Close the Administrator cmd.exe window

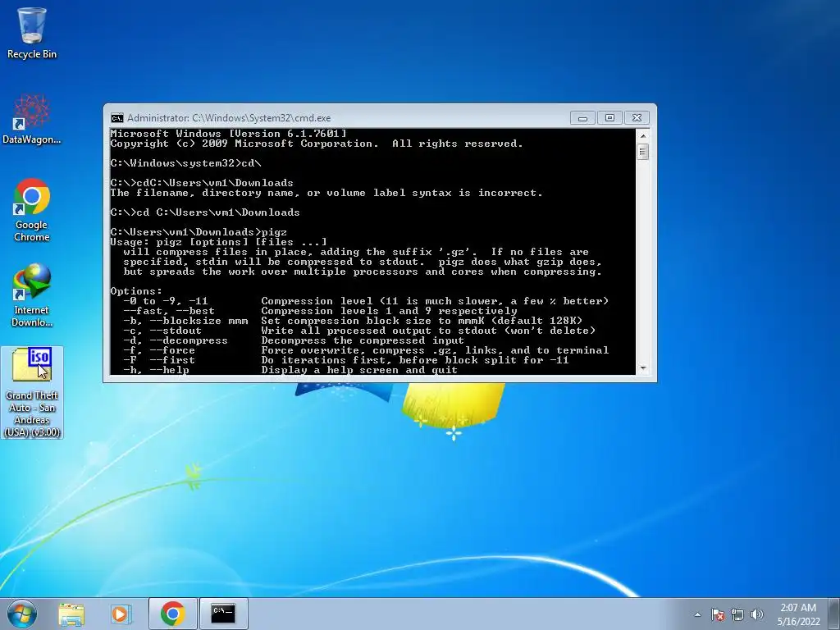coord(637,118)
